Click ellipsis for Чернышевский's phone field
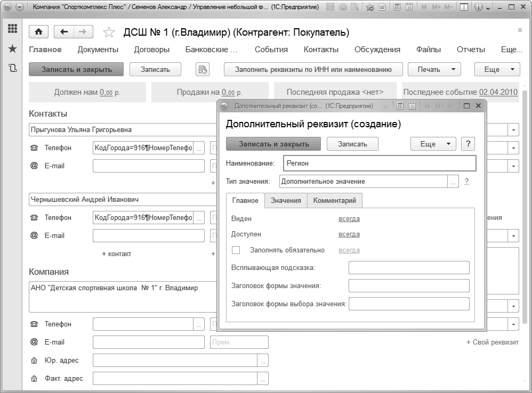Screen dimensions: 532x393 coord(199,218)
